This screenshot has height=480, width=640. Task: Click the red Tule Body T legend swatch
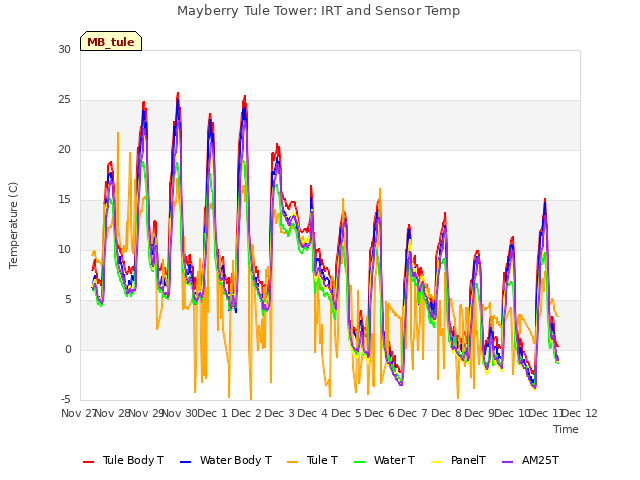pyautogui.click(x=89, y=462)
